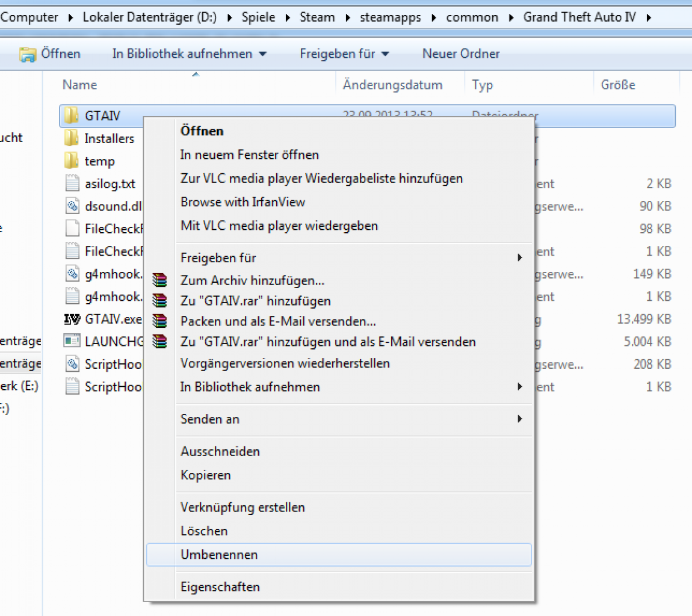Click the WinRAR icon beside 'Zum Archiv hinzufügen...'
Screen dimensions: 692x616
159,280
